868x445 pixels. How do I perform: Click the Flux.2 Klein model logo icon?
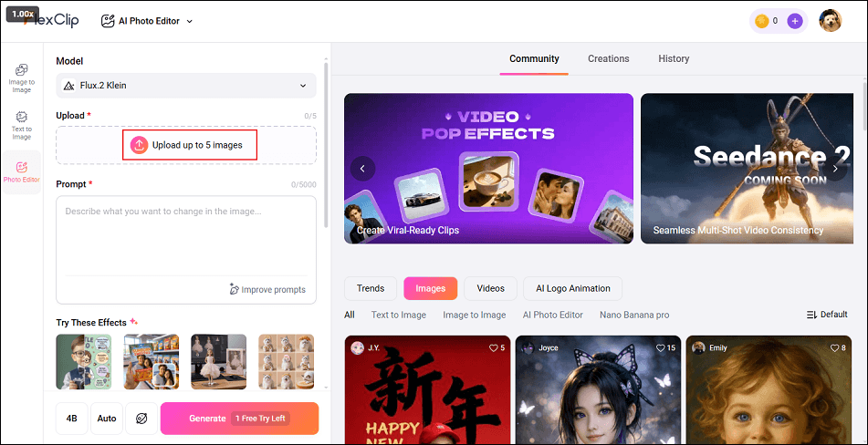(x=68, y=86)
